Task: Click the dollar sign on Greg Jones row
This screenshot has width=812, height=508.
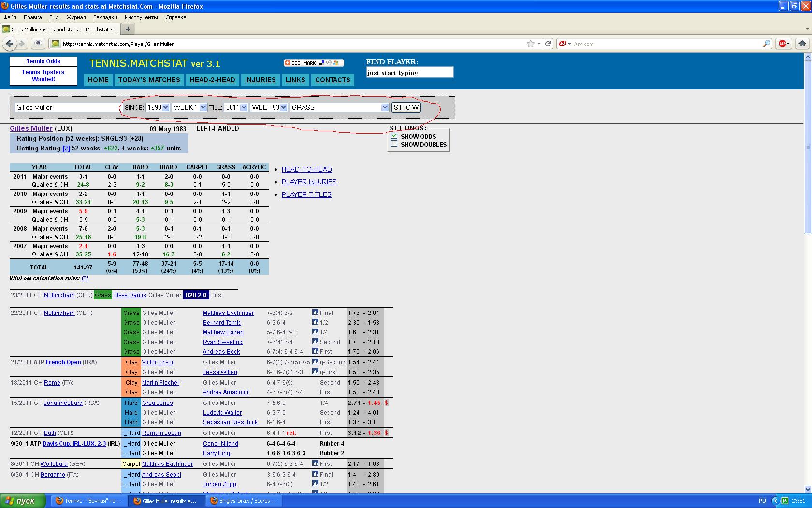Action: click(x=386, y=403)
